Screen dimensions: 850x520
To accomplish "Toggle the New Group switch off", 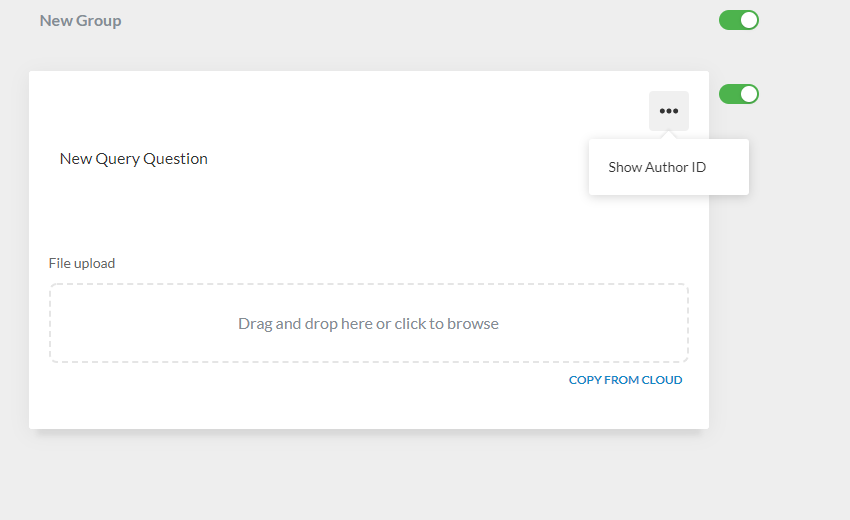I will click(738, 20).
